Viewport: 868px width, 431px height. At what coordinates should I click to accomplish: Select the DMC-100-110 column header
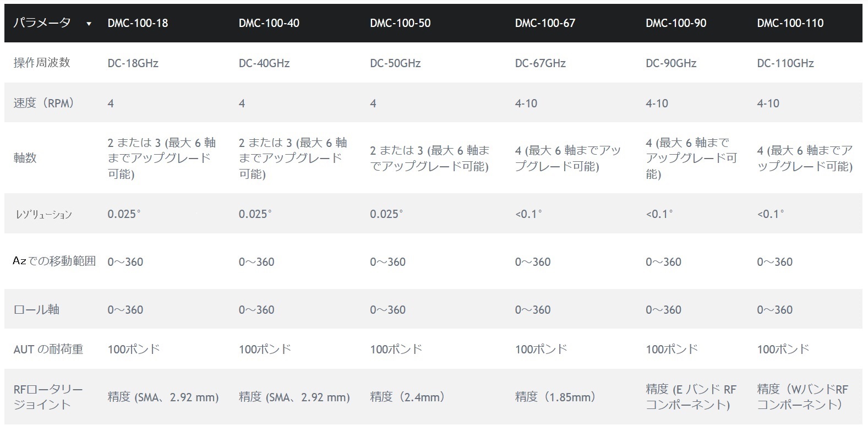point(790,23)
